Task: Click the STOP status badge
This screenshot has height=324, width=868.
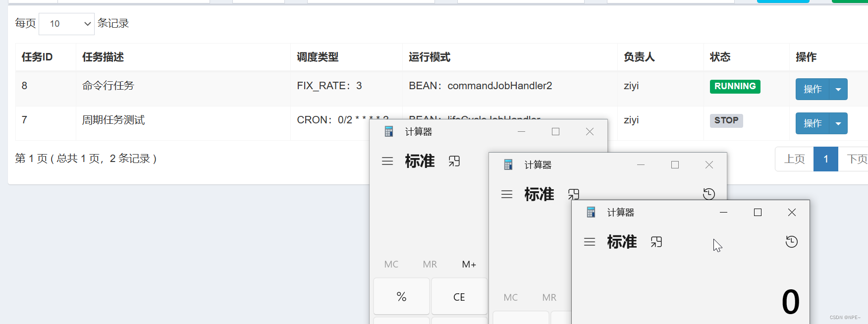Action: point(726,120)
